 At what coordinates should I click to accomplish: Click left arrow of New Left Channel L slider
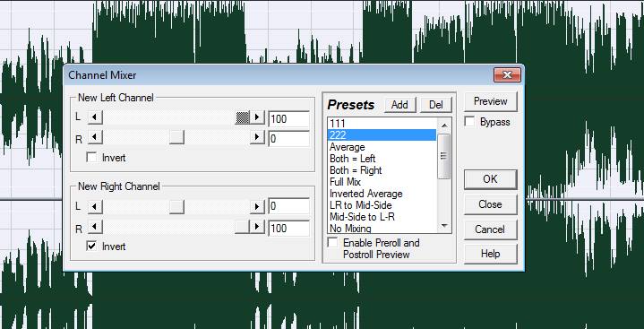(x=95, y=117)
